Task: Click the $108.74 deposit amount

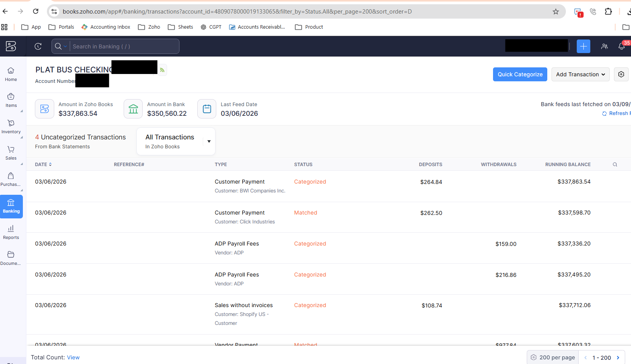Action: (x=432, y=306)
